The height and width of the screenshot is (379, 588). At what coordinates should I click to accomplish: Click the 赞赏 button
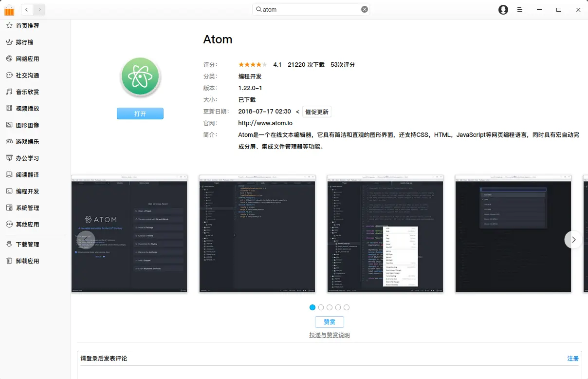pyautogui.click(x=330, y=322)
